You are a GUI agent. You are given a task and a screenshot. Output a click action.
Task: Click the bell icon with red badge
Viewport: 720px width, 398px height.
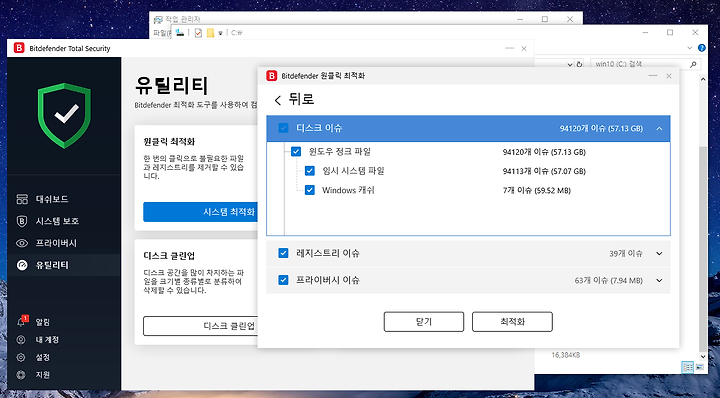point(22,321)
